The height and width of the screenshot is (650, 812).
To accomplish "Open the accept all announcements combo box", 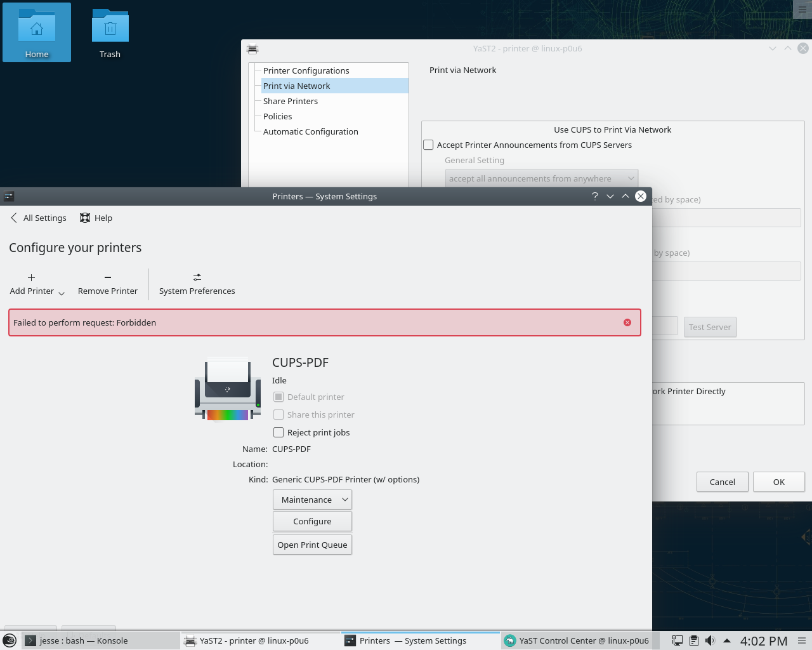I will [542, 178].
